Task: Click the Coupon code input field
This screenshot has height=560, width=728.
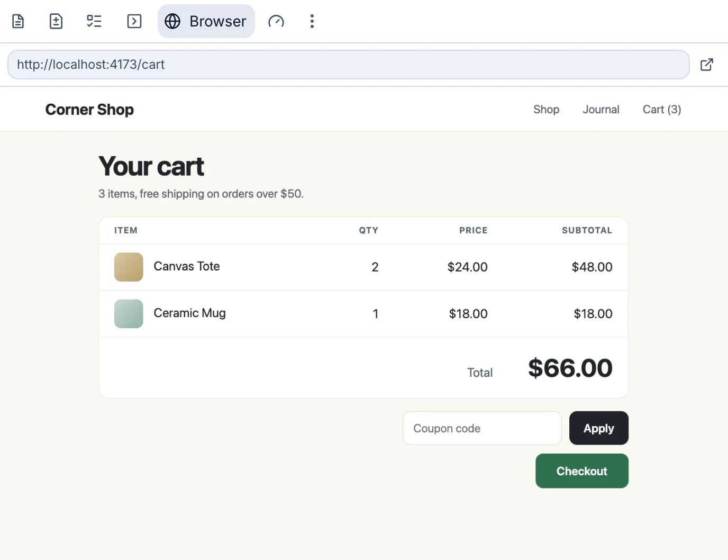Action: [482, 428]
